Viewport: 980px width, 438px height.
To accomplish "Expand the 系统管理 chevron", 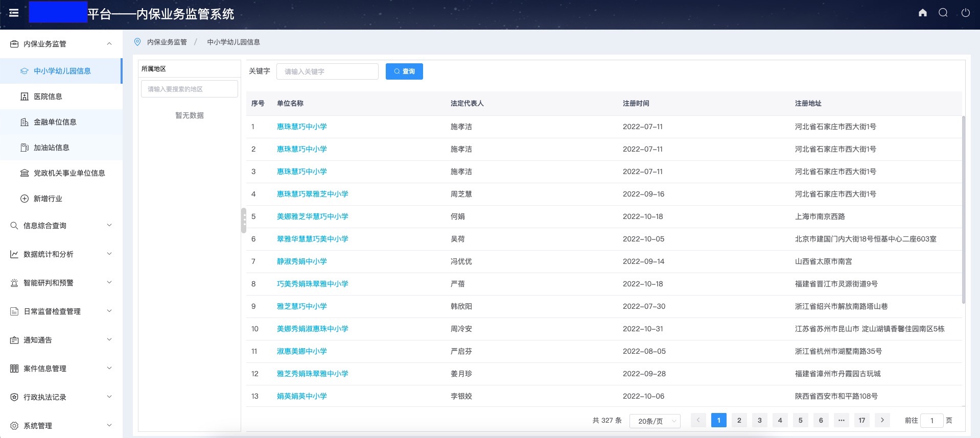I will [x=109, y=425].
